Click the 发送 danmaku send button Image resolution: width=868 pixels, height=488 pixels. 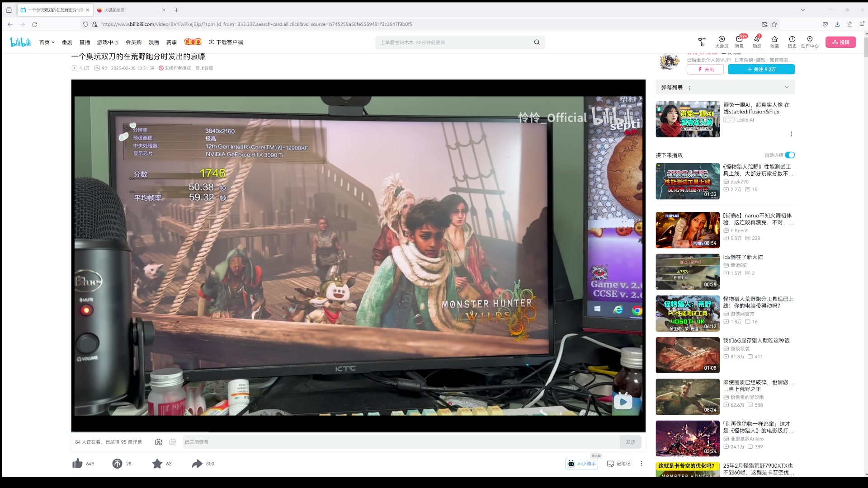point(631,442)
